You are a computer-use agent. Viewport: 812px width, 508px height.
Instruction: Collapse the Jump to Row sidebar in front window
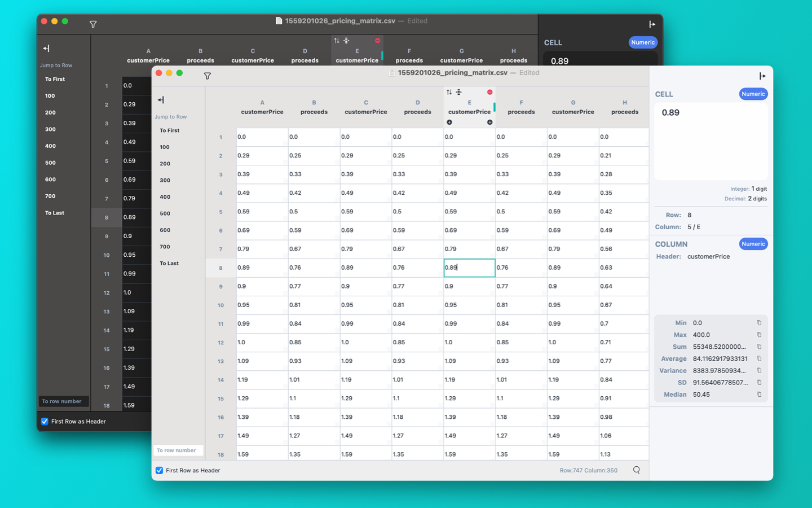pos(161,100)
